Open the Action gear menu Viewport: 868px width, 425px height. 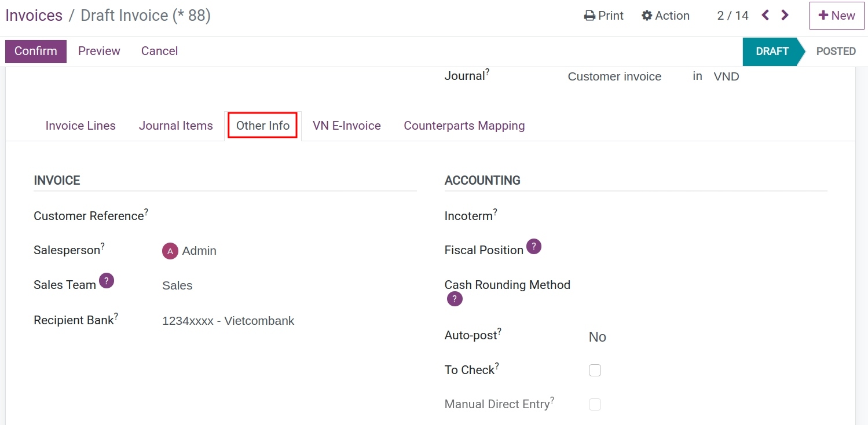click(665, 16)
